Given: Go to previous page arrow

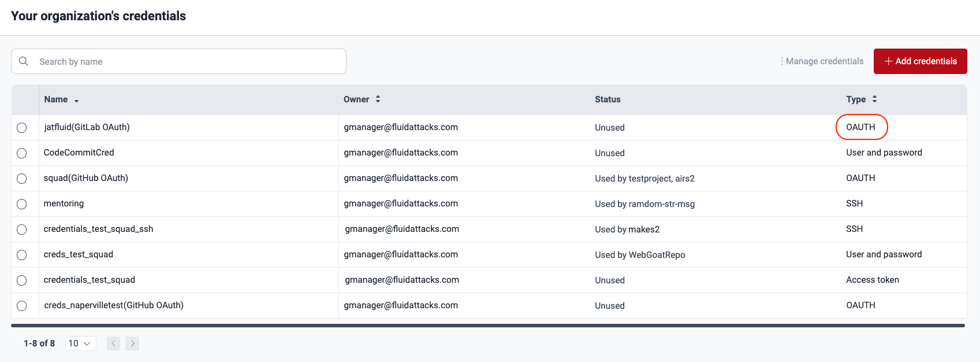Looking at the screenshot, I should 114,343.
